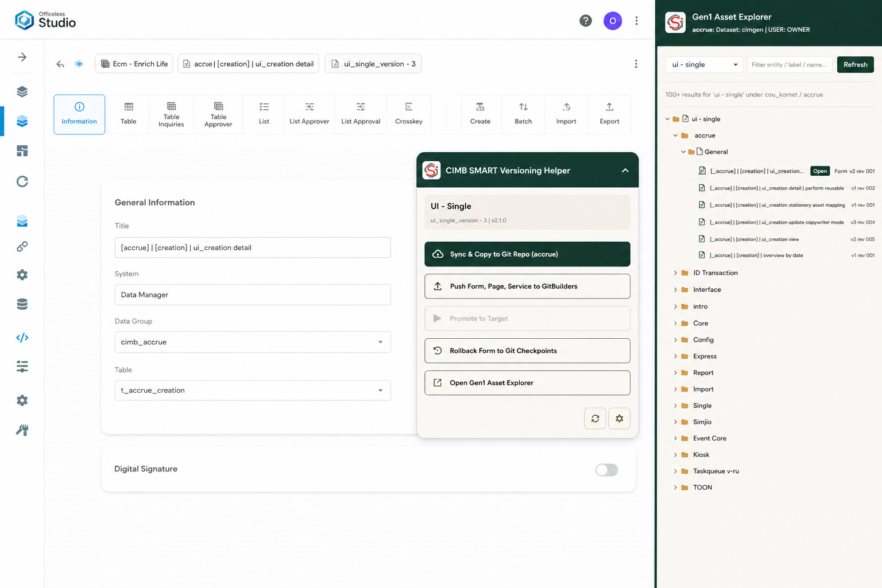Click the System Data Manager field
This screenshot has height=588, width=882.
(x=253, y=295)
